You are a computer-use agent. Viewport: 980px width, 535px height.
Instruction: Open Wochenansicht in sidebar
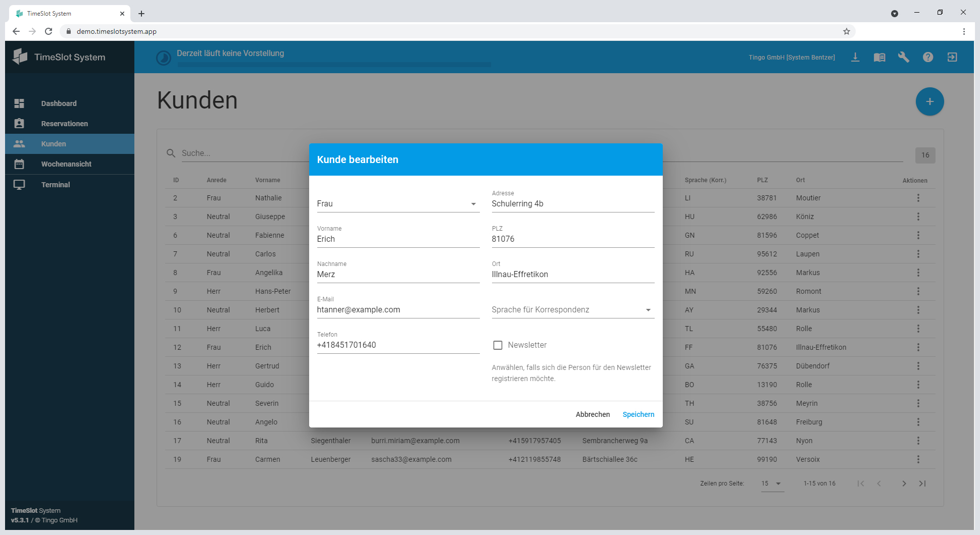(70, 164)
